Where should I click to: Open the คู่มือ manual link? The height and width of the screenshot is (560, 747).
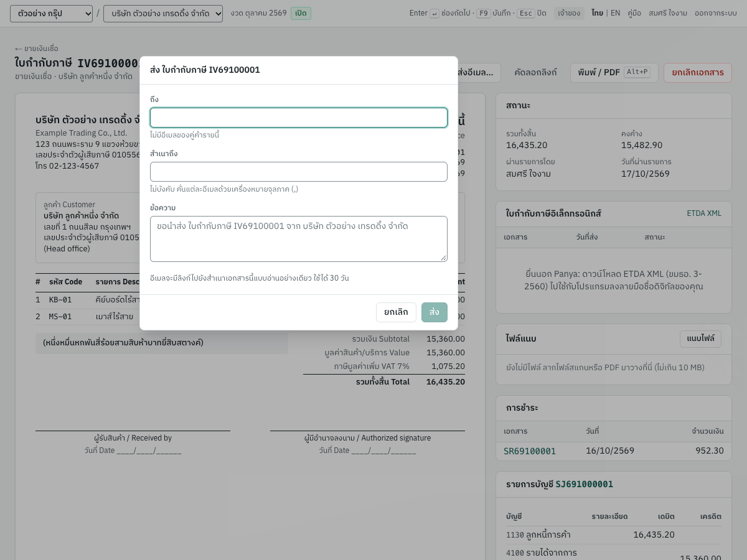(634, 13)
